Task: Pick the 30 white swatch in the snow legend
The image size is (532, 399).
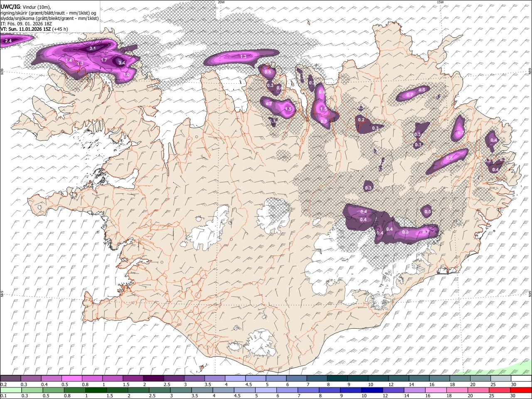Action: coord(521,378)
